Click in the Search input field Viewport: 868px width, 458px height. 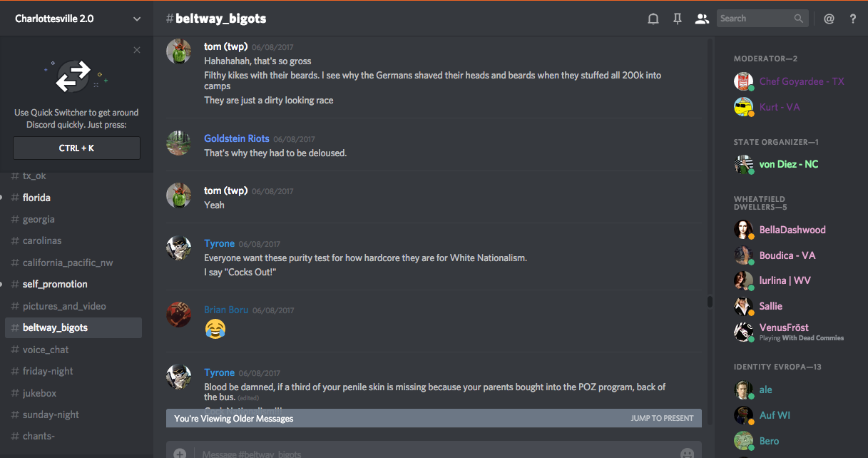755,19
